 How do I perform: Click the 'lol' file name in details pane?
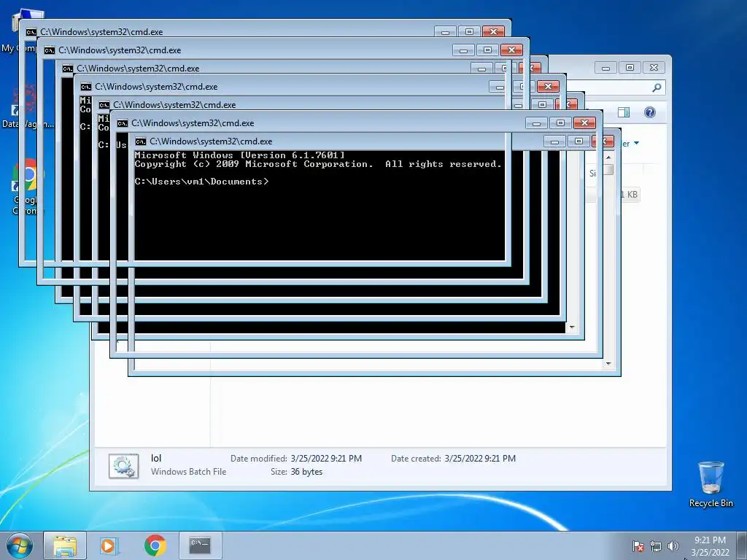156,458
